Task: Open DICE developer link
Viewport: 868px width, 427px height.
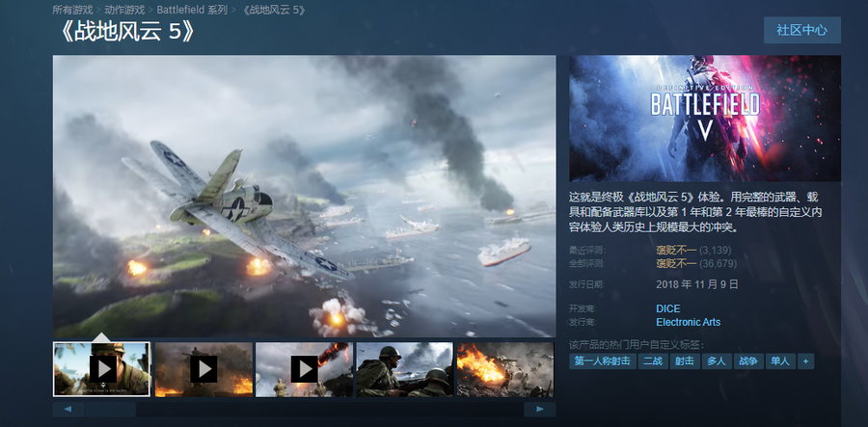Action: [x=668, y=308]
